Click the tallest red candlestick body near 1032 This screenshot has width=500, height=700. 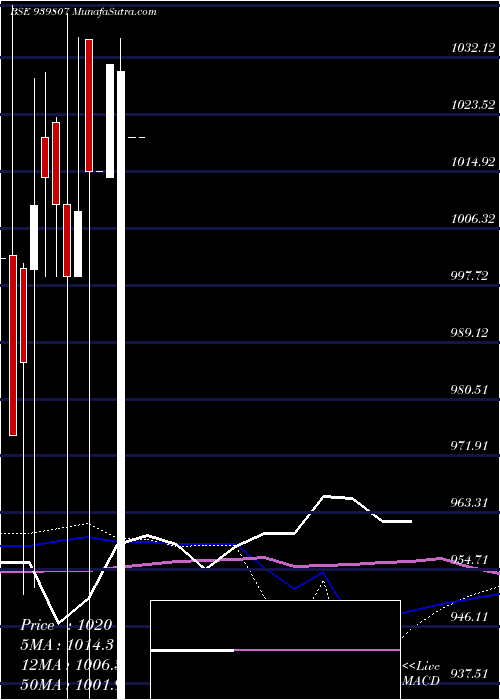(89, 105)
